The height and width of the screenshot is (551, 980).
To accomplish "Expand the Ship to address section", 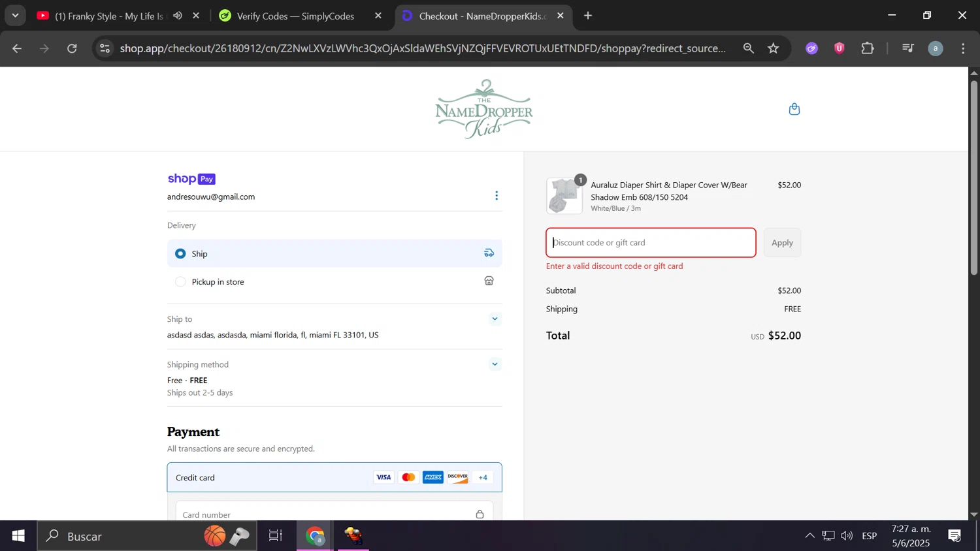I will coord(495,319).
